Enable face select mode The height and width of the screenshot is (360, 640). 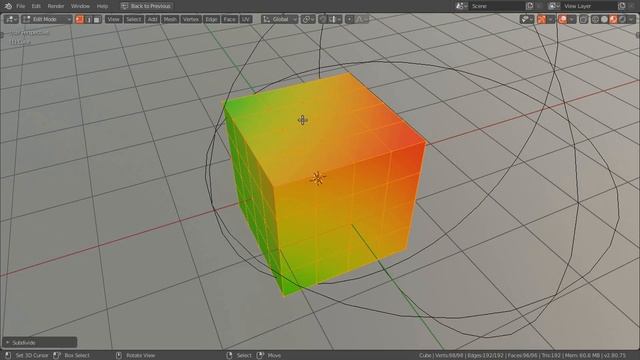(97, 19)
